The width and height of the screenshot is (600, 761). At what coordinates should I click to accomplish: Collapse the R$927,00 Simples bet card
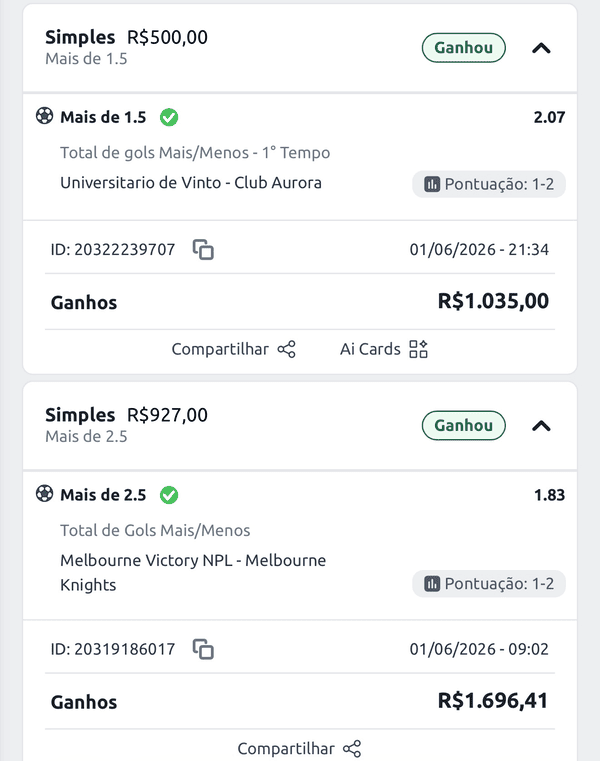pyautogui.click(x=541, y=426)
